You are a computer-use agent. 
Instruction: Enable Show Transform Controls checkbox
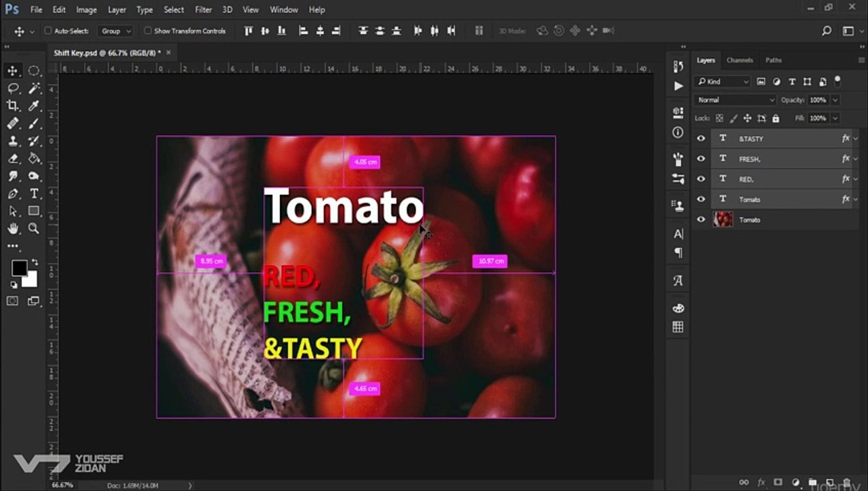147,31
